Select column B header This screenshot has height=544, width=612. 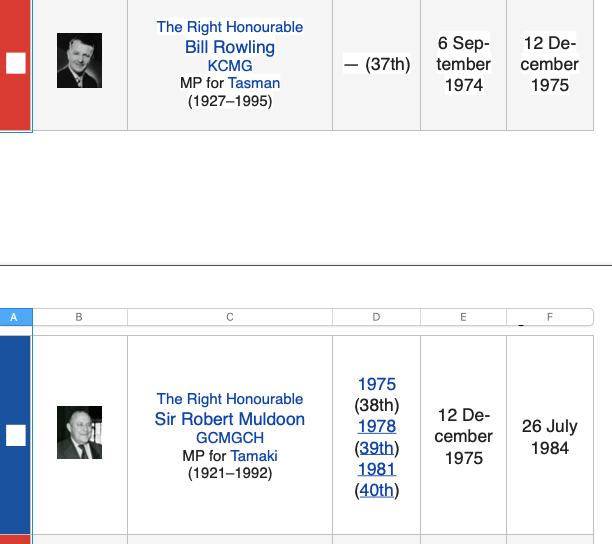click(80, 317)
